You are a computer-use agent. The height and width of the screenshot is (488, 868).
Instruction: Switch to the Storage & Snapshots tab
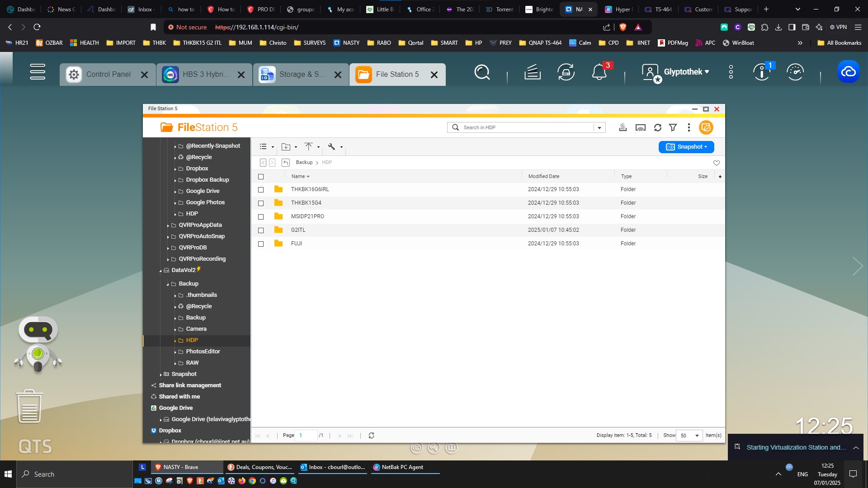click(x=301, y=75)
